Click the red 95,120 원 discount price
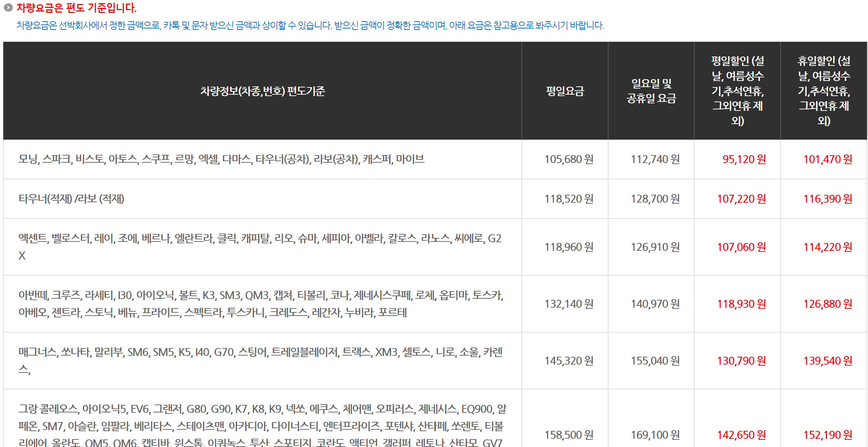The height and width of the screenshot is (447, 868). [x=744, y=159]
